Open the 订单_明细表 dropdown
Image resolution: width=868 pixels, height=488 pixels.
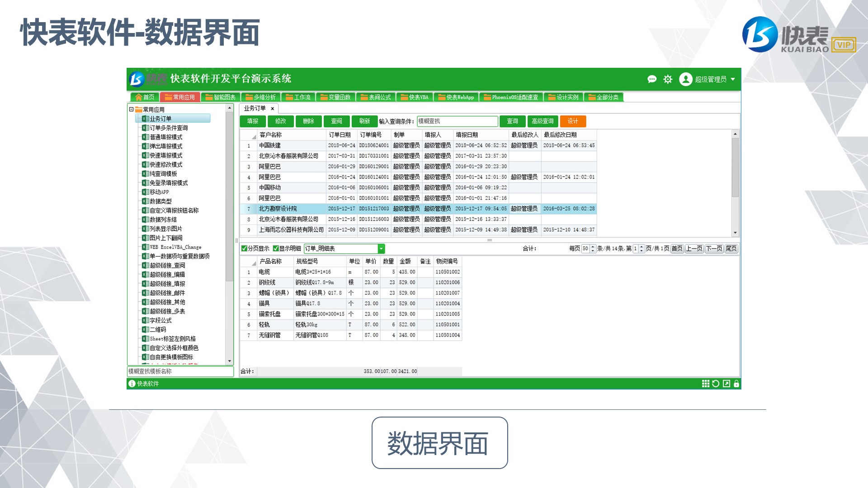[x=381, y=249]
